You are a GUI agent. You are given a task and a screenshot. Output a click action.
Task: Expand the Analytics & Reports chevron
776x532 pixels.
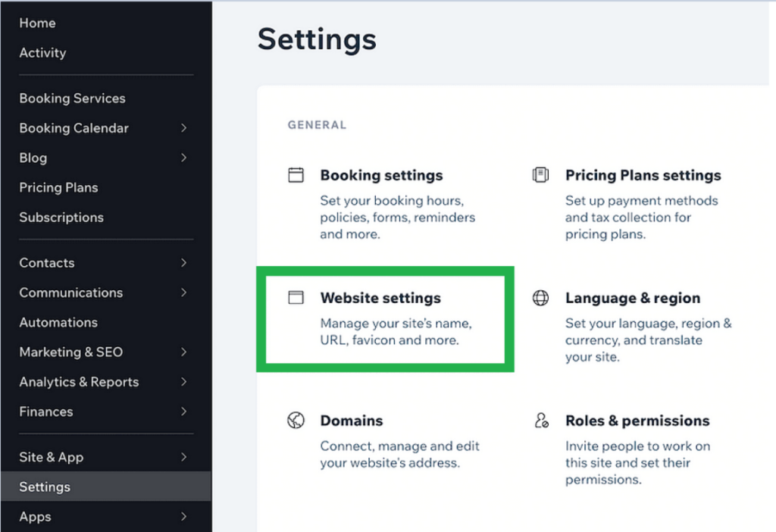184,382
